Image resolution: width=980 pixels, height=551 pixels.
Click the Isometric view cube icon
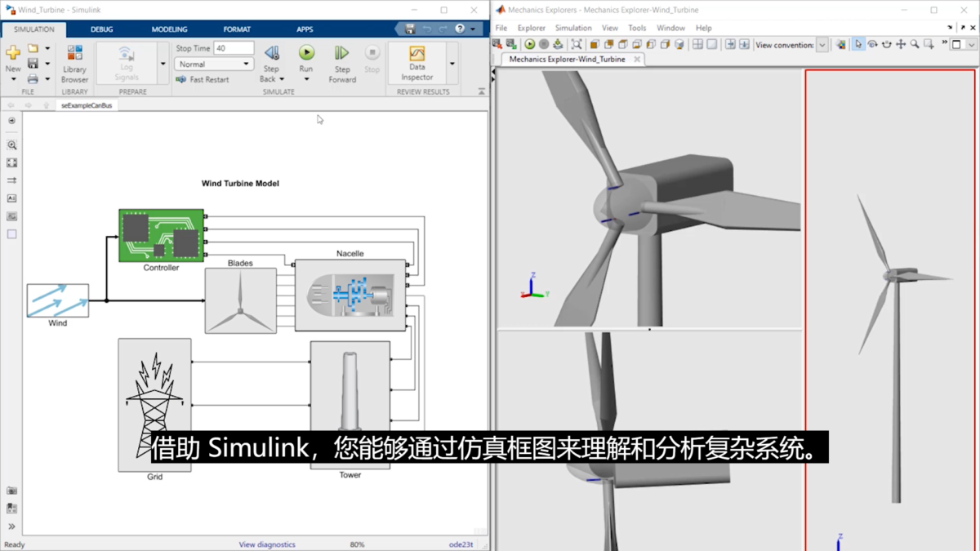[x=679, y=45]
